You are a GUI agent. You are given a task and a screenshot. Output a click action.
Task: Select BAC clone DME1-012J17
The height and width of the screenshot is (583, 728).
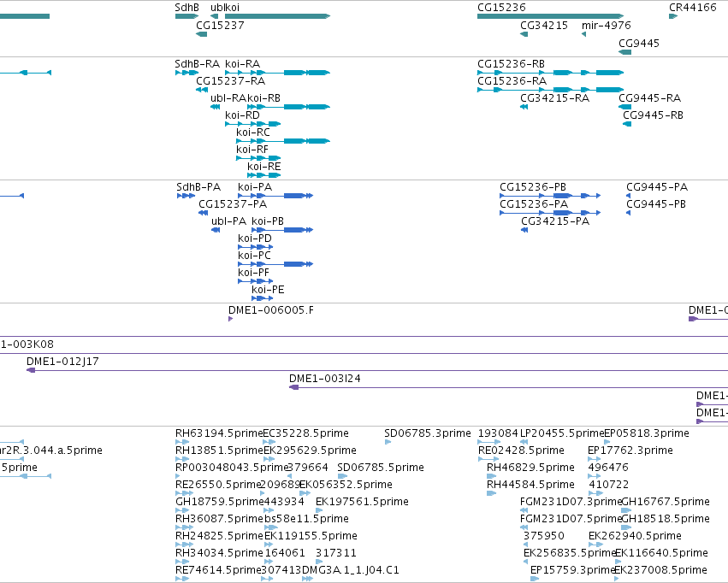[x=62, y=362]
